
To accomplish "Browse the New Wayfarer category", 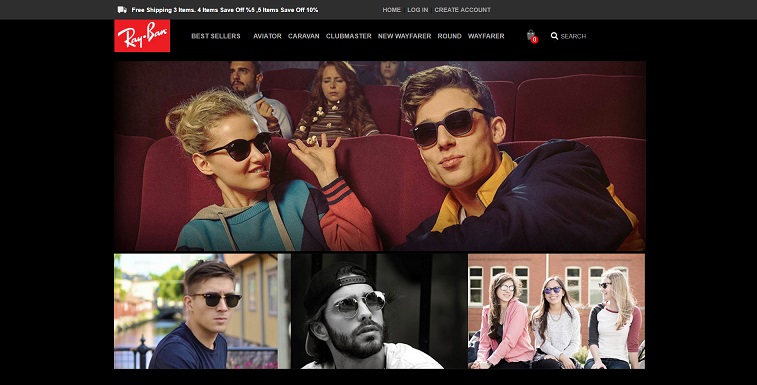I will 405,36.
